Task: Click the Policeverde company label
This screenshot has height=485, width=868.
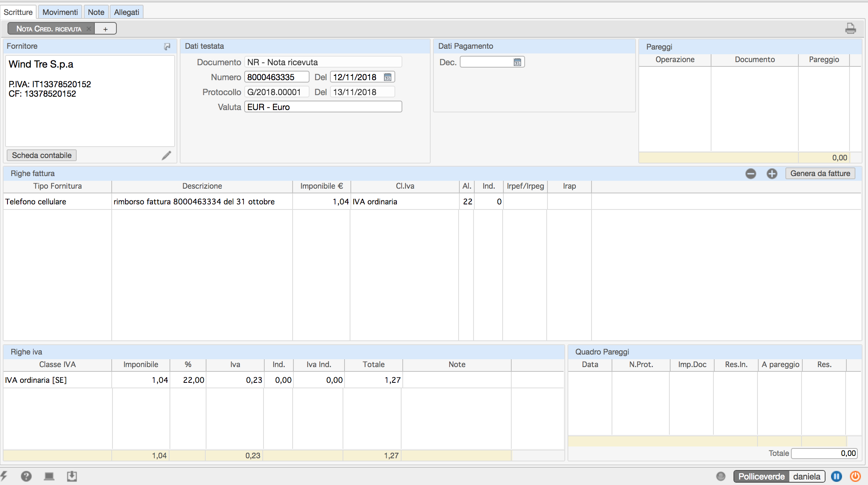Action: pos(761,476)
